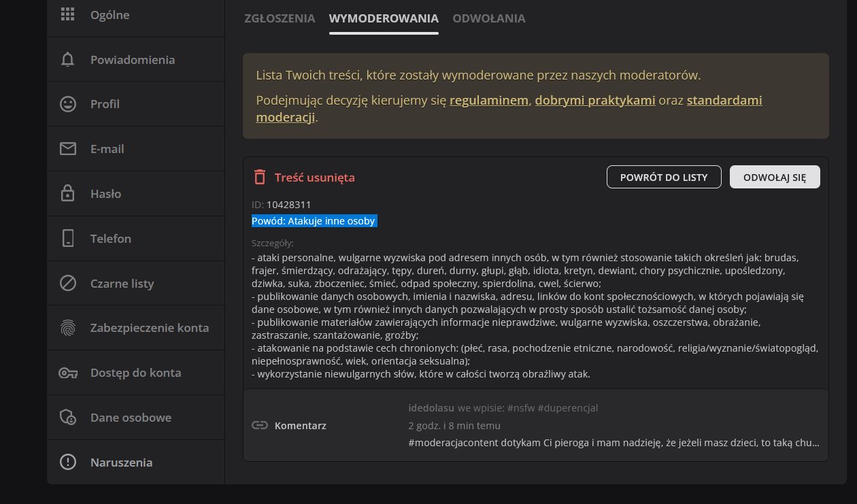Click the envelope E-mail icon
The height and width of the screenshot is (504, 857).
(x=67, y=149)
